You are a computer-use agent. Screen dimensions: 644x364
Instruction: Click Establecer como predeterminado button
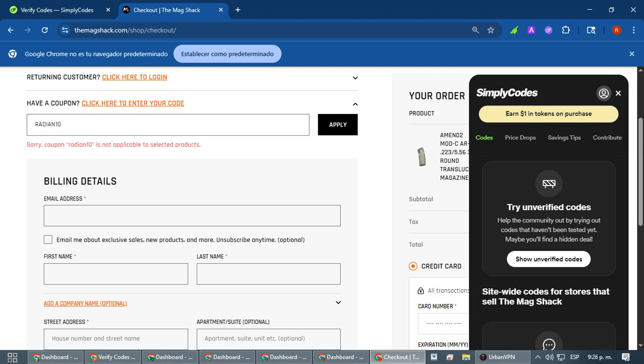(227, 54)
